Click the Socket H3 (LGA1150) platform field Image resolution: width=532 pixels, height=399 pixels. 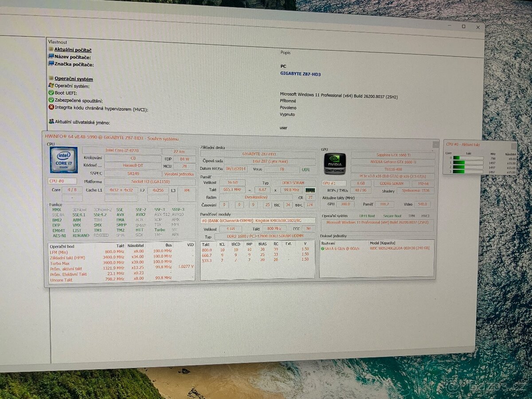150,182
